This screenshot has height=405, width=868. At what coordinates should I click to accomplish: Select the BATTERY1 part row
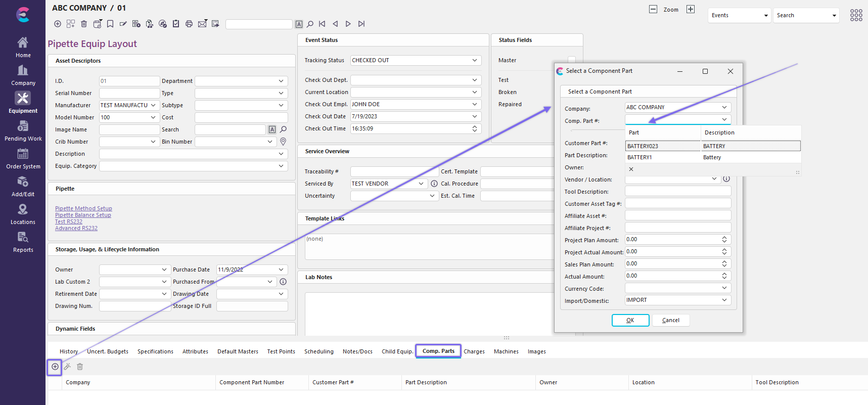tap(639, 157)
